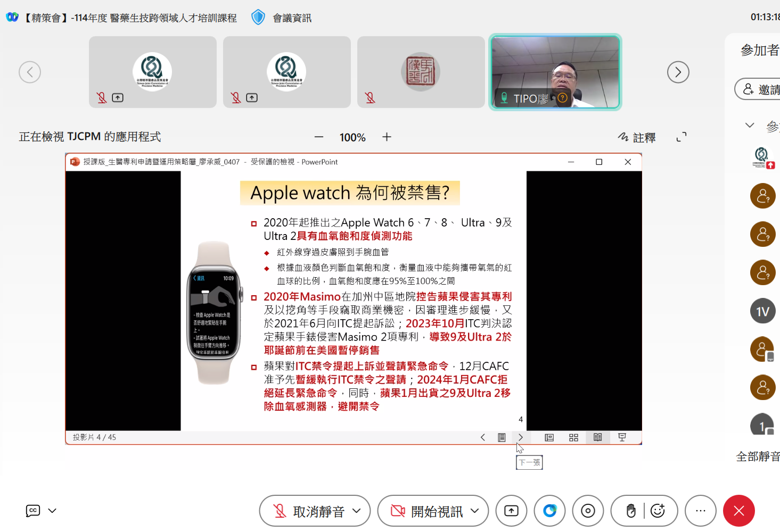Switch PowerPoint to Reading view
The image size is (780, 532).
pos(598,437)
